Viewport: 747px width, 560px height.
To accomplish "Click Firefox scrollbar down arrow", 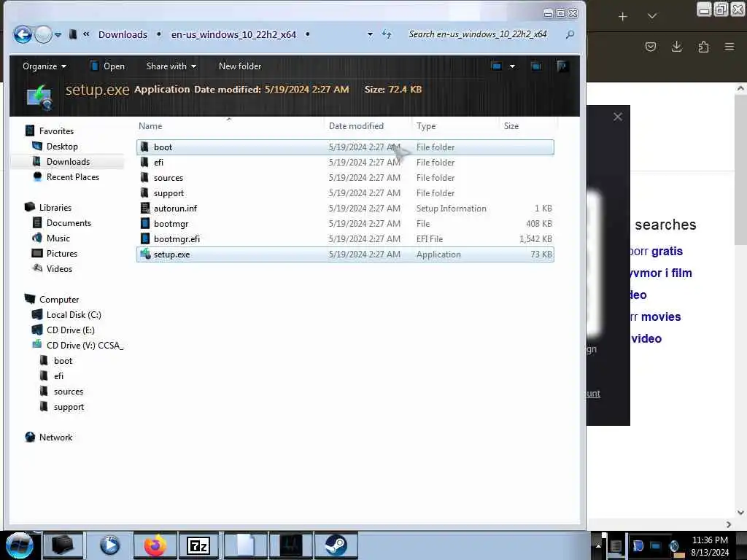I will 740,513.
